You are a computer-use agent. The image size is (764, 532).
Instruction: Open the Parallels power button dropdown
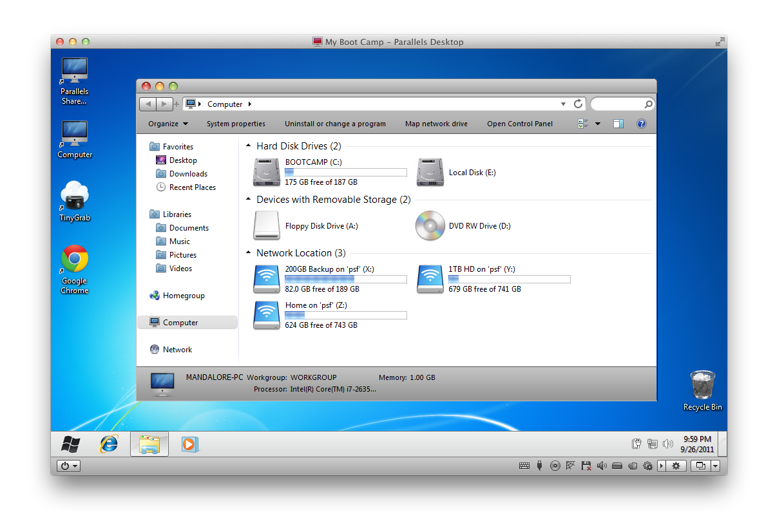pos(68,466)
